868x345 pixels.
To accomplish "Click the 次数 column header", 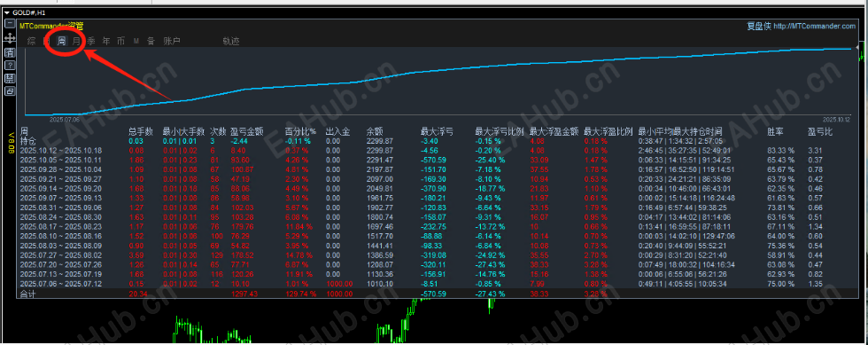I will (218, 132).
